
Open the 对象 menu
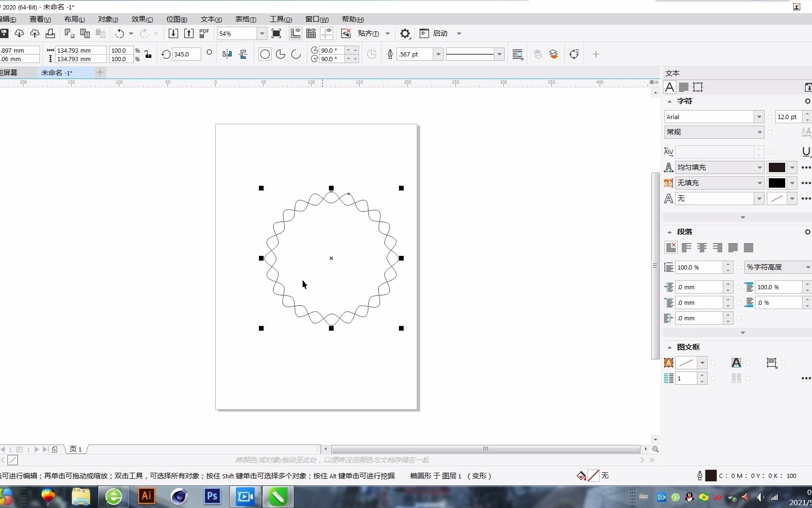[x=108, y=19]
